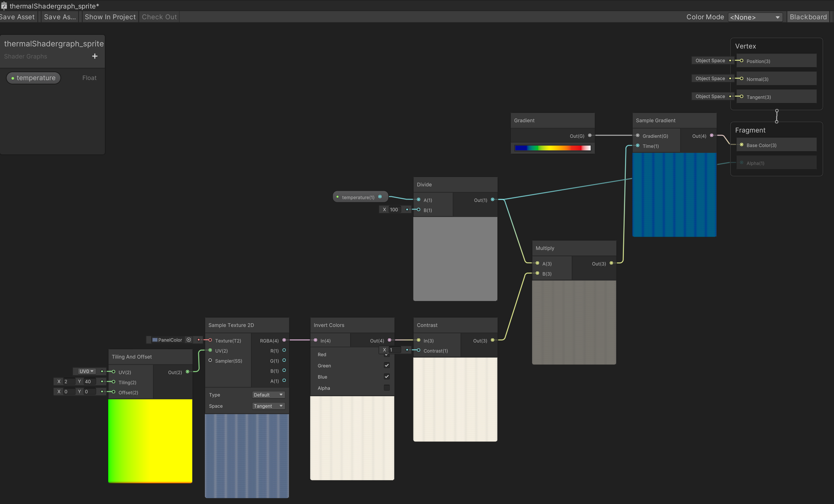
Task: Click the Time(1) input port on Sample Gradient
Action: tap(638, 146)
